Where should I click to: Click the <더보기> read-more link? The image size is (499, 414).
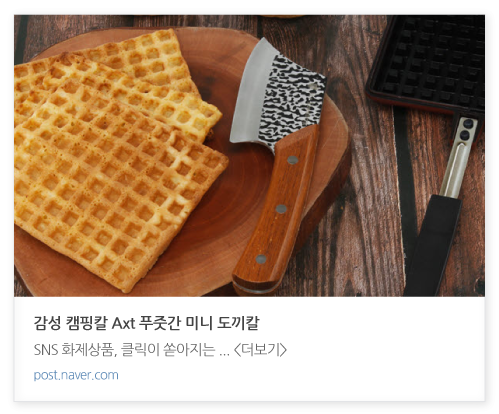260,350
